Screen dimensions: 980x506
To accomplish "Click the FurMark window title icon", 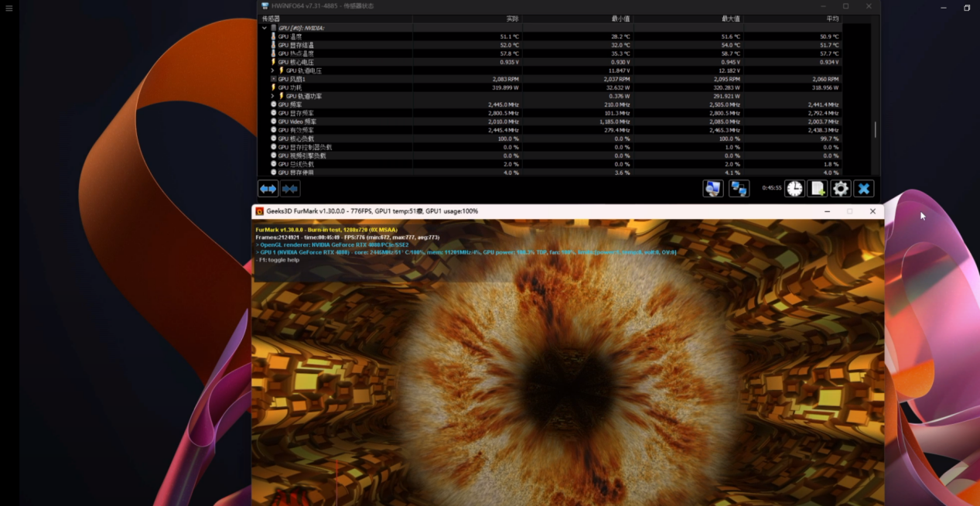I will tap(260, 211).
